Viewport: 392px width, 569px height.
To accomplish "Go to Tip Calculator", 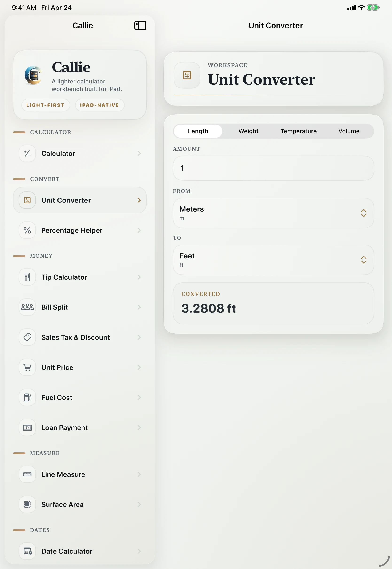I will pyautogui.click(x=80, y=277).
